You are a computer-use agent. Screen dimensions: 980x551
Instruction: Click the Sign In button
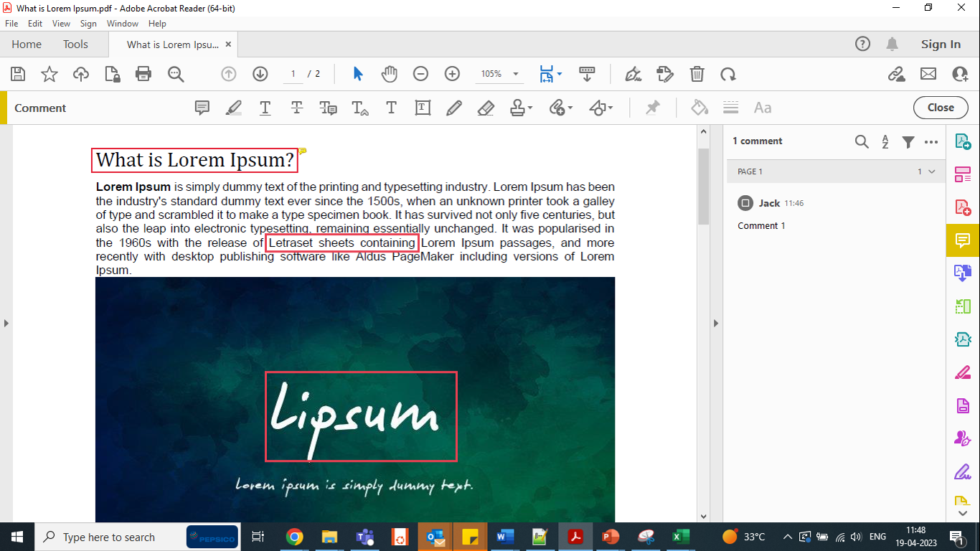[x=941, y=44]
